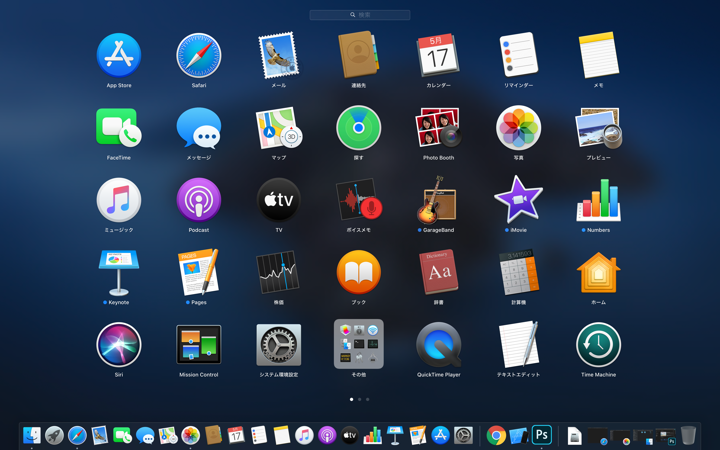Open Mail from the Dock
720x450 pixels.
[100, 435]
